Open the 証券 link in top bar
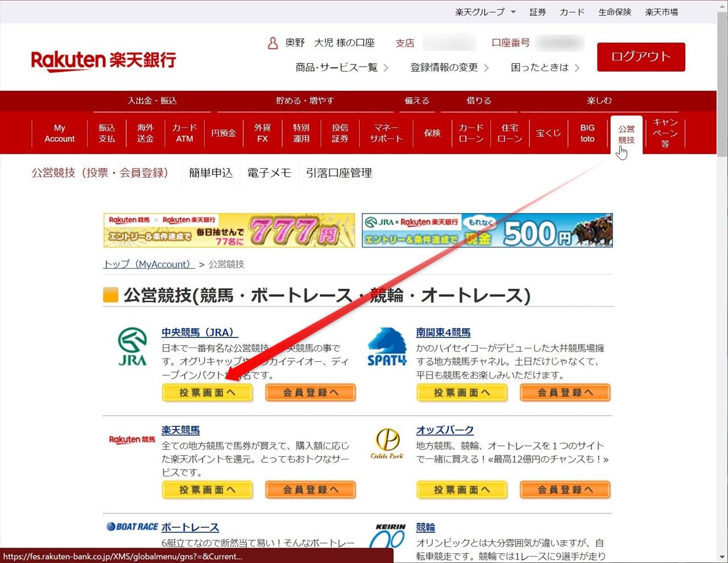Image resolution: width=728 pixels, height=563 pixels. tap(537, 12)
